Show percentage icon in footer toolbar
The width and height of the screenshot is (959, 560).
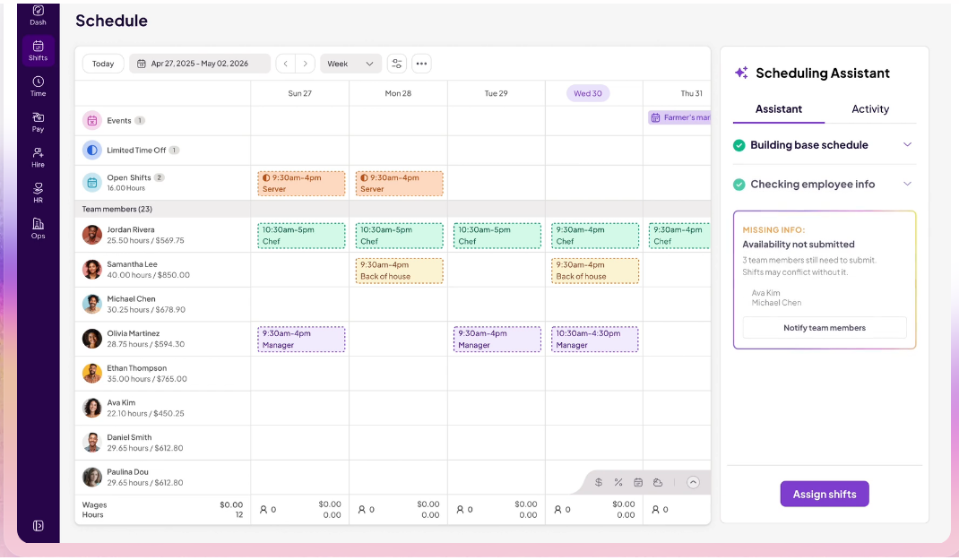618,482
